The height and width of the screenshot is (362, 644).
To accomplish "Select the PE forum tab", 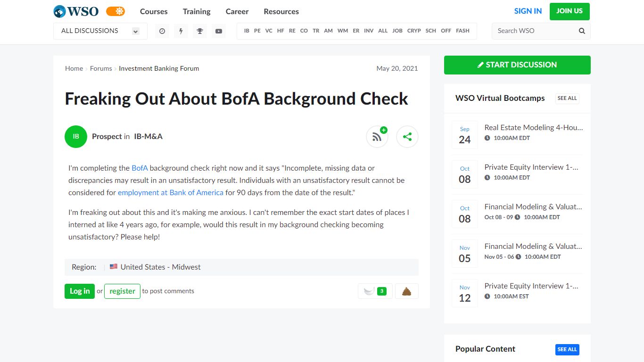I will pyautogui.click(x=257, y=31).
